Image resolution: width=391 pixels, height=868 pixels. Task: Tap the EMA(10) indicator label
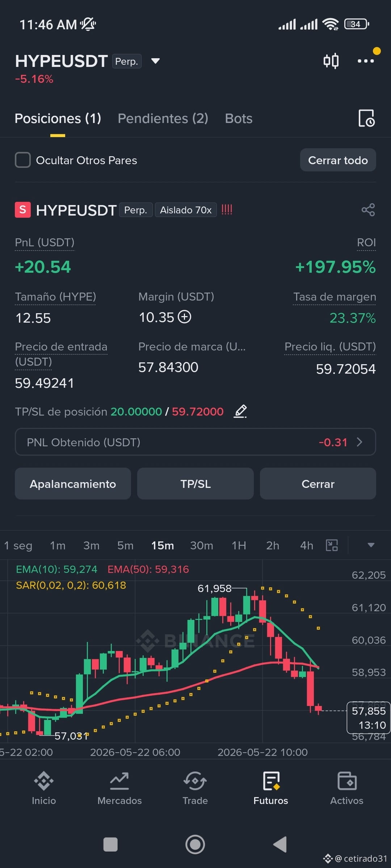click(x=56, y=569)
